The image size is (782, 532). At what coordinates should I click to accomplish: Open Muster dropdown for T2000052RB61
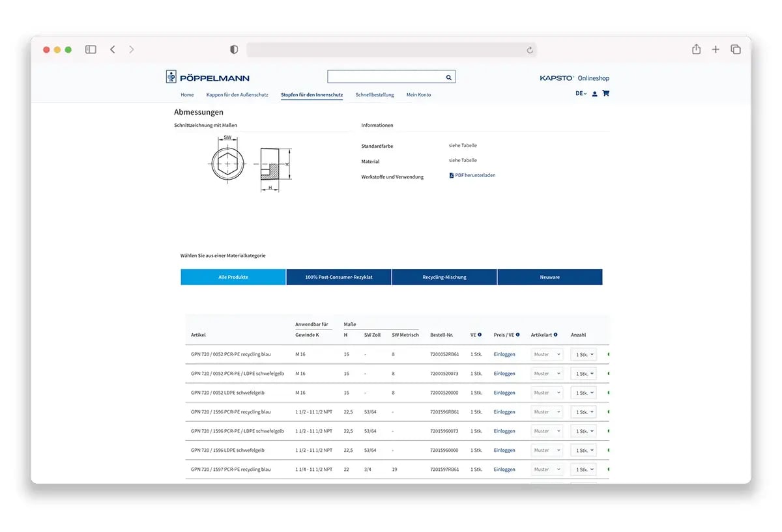pyautogui.click(x=547, y=354)
